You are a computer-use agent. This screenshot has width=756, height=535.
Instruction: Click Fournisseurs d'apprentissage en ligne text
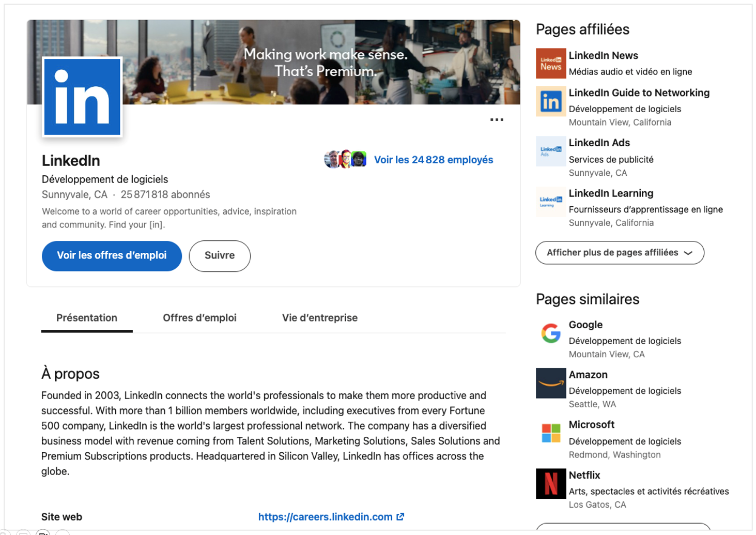(645, 209)
